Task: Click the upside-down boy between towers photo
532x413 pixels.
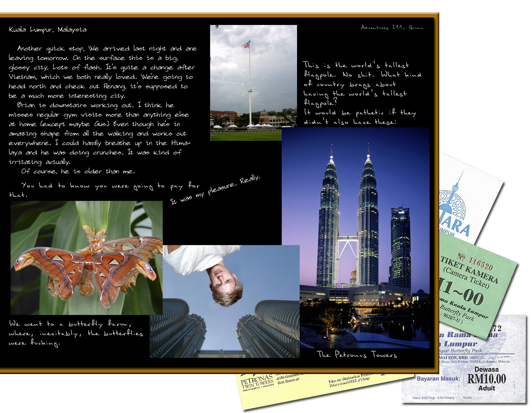Action: point(224,301)
